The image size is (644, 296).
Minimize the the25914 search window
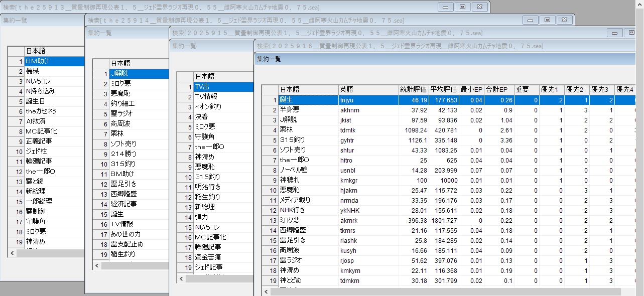(x=530, y=20)
